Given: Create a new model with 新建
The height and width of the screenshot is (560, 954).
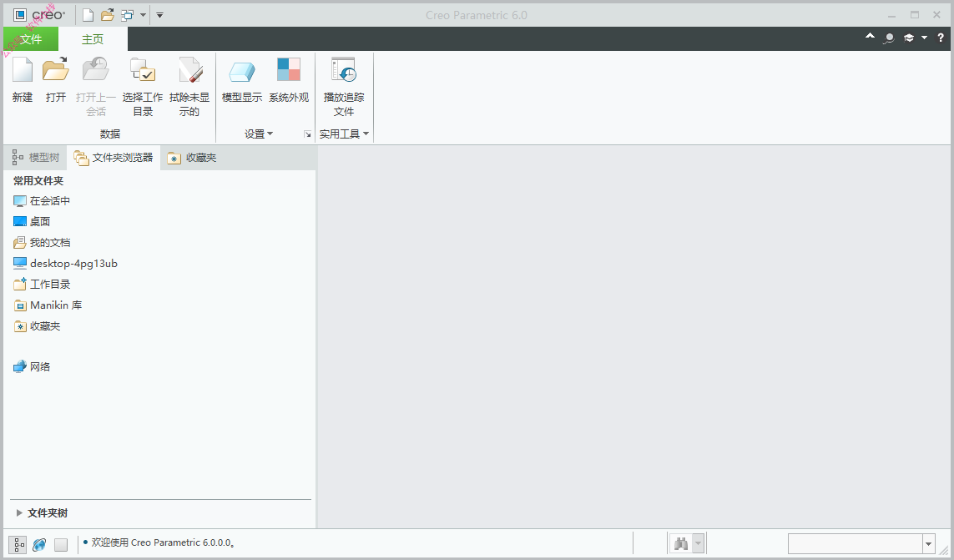Looking at the screenshot, I should [23, 80].
